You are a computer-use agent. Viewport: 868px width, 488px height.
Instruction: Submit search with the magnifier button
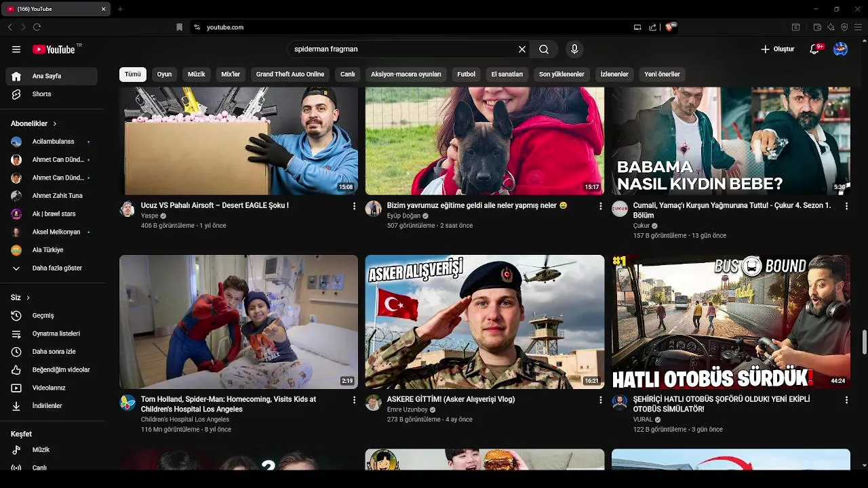pyautogui.click(x=544, y=49)
